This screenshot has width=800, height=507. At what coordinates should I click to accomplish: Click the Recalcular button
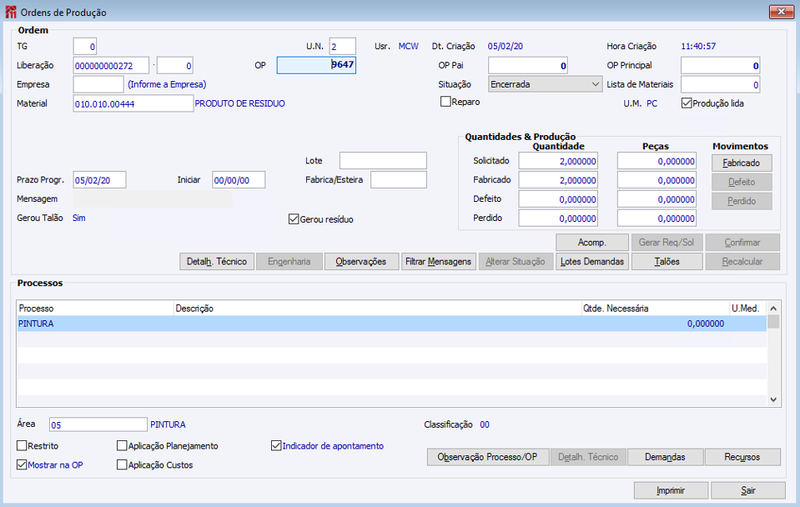pyautogui.click(x=742, y=261)
